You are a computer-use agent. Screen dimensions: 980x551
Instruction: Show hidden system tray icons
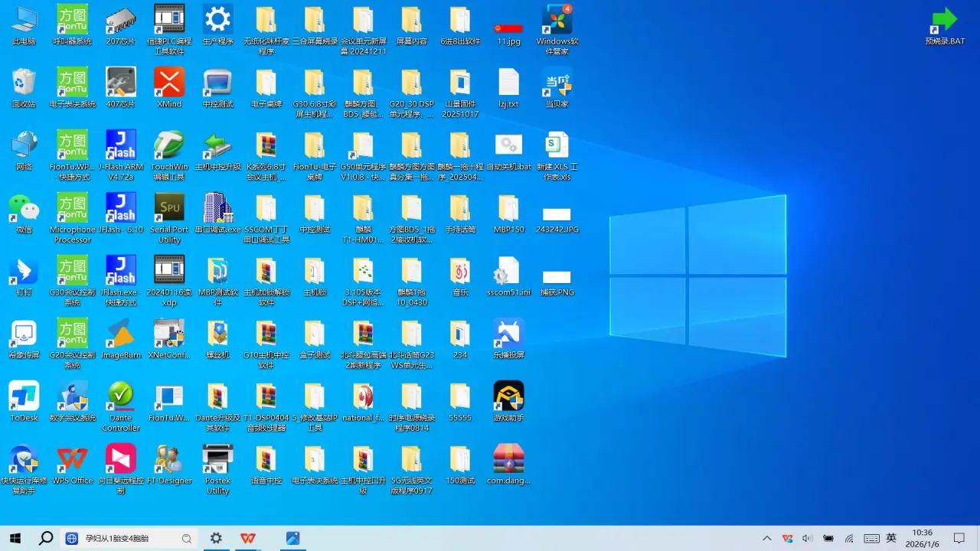[767, 539]
